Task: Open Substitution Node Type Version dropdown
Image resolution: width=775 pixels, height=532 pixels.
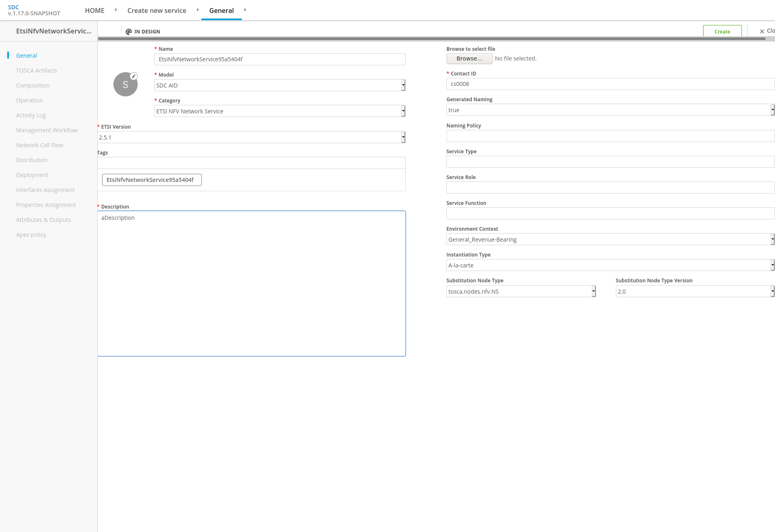Action: [695, 291]
